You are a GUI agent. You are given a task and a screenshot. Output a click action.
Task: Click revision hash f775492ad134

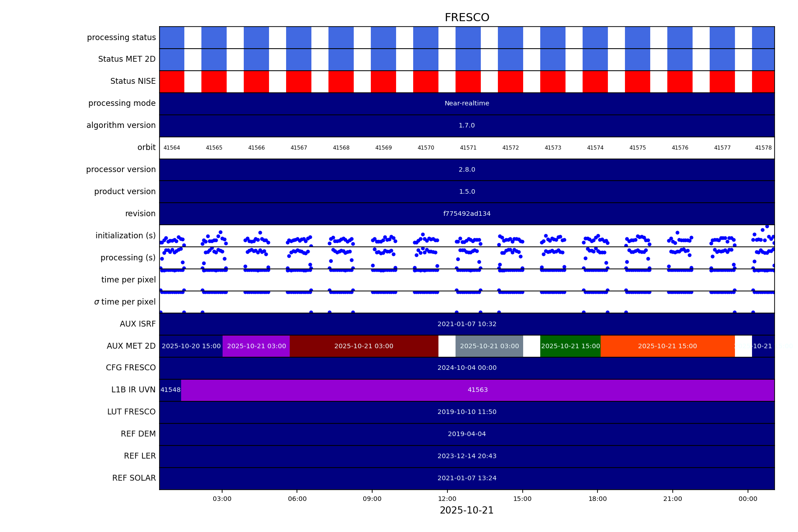click(x=467, y=214)
